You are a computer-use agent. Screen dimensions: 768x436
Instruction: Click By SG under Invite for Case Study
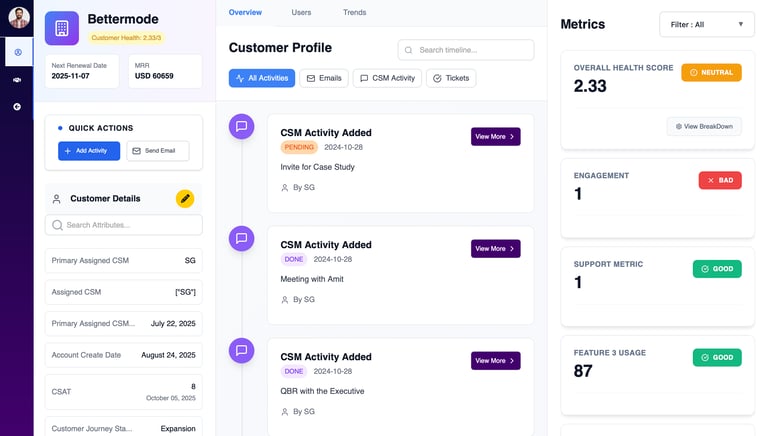(x=298, y=188)
